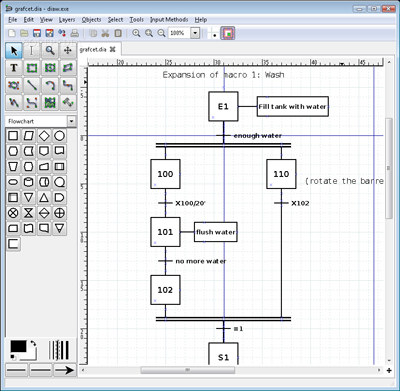Toggle snap to grid button
Screen dimensions: 400x391
(x=213, y=33)
